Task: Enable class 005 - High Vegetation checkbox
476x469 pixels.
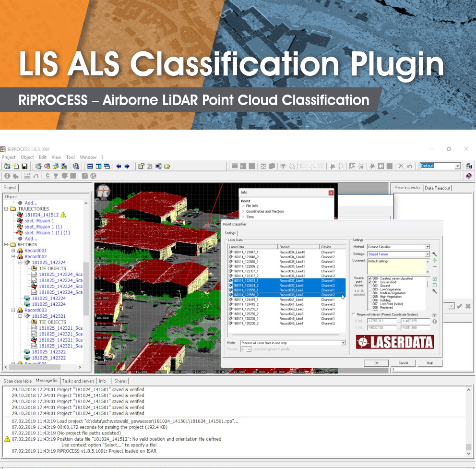Action: pos(370,297)
